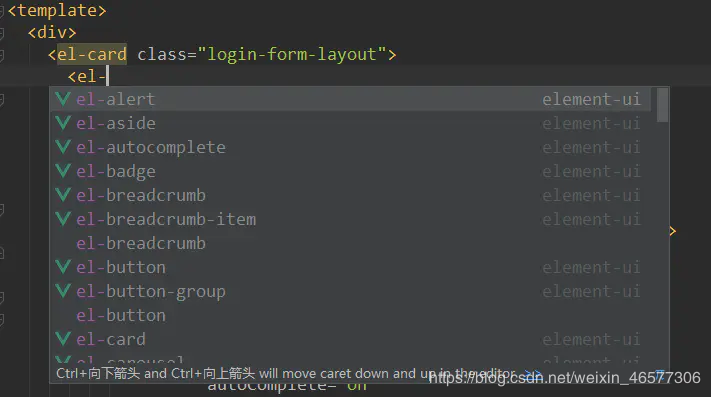Fold the template block gutter marker
Viewport: 711px width, 397px height.
click(2, 11)
